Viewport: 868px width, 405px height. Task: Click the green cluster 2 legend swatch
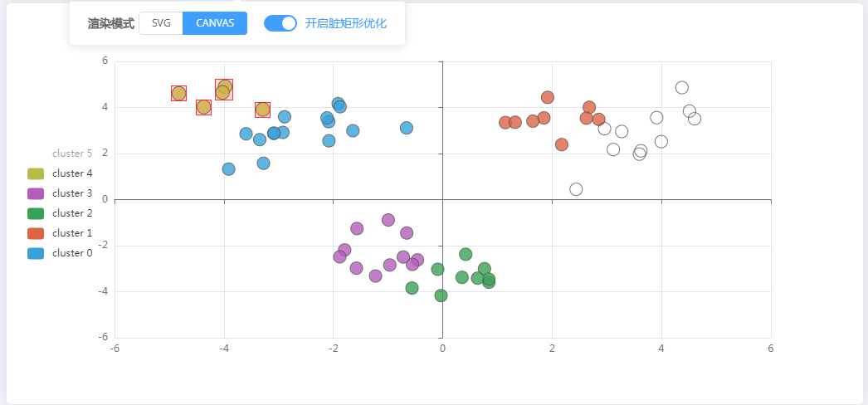point(36,213)
